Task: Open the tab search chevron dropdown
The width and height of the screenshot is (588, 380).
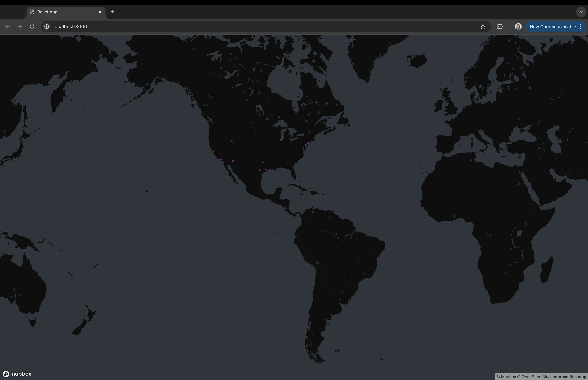Action: [x=581, y=12]
